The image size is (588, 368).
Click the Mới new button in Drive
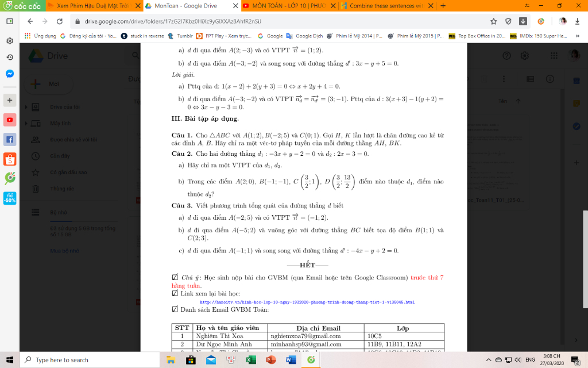tap(48, 84)
